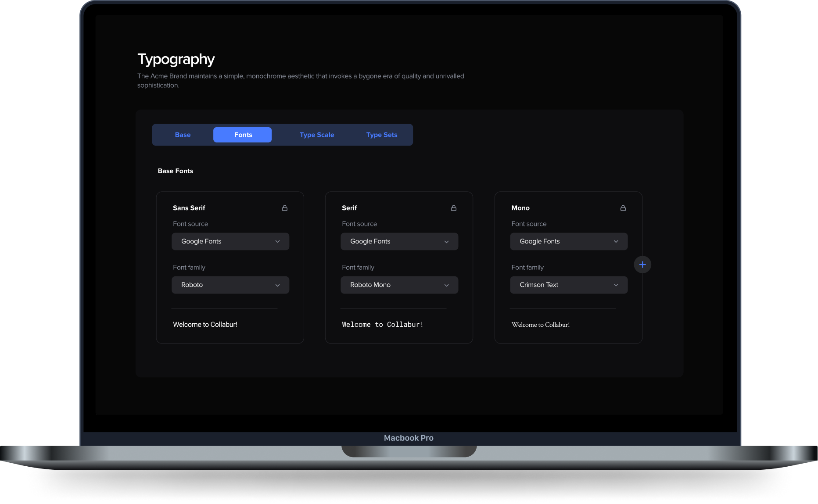818x504 pixels.
Task: Open the Mono card's font source dropdown
Action: [x=568, y=241]
